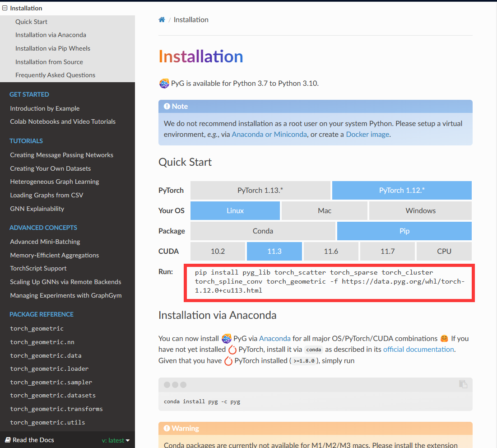The image size is (497, 448).
Task: Open the official documentation link
Action: click(x=418, y=350)
